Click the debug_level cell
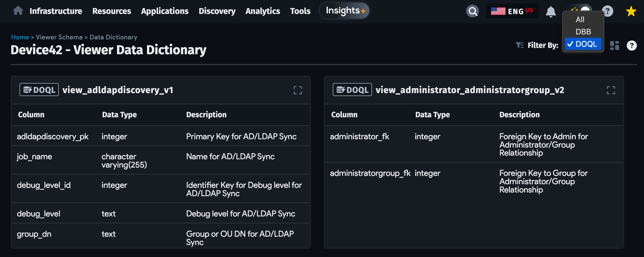The width and height of the screenshot is (644, 257). (38, 214)
